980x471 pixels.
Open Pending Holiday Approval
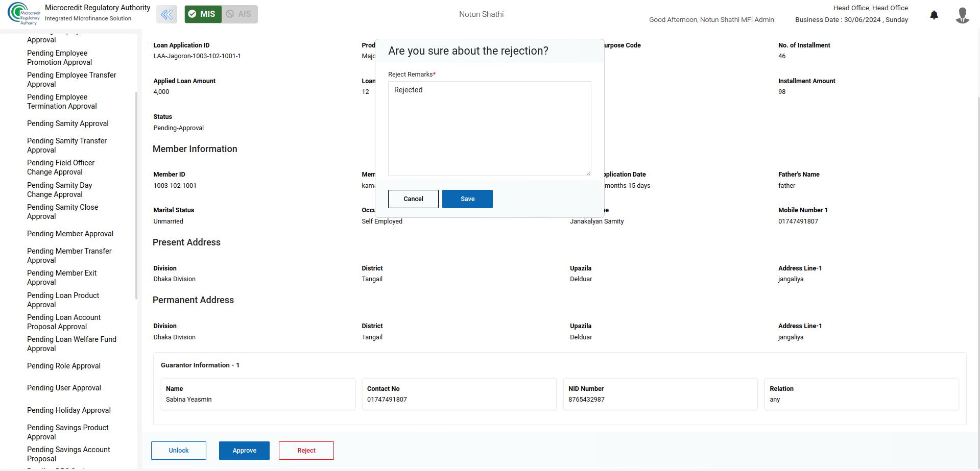(69, 410)
